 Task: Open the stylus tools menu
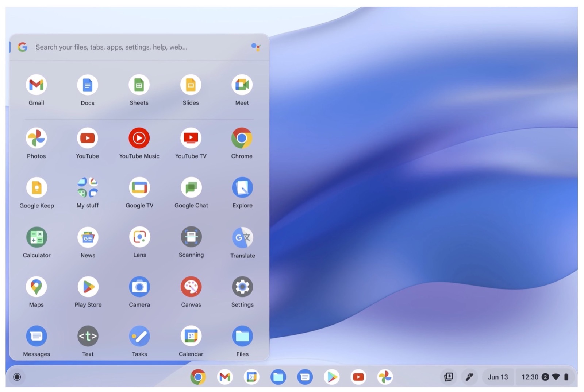click(x=469, y=377)
